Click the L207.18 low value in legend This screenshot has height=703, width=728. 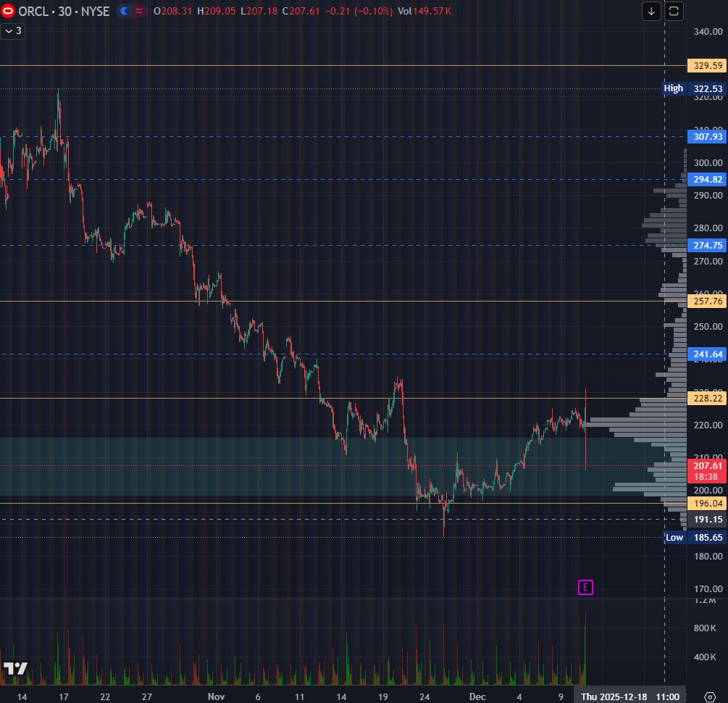(259, 11)
